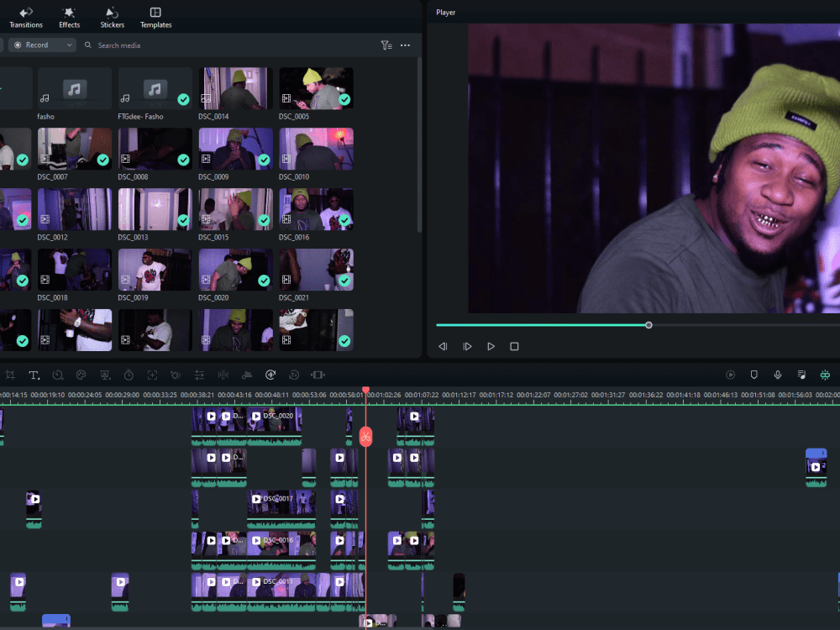Select the DSC_0017 clip on the timeline

tap(281, 509)
